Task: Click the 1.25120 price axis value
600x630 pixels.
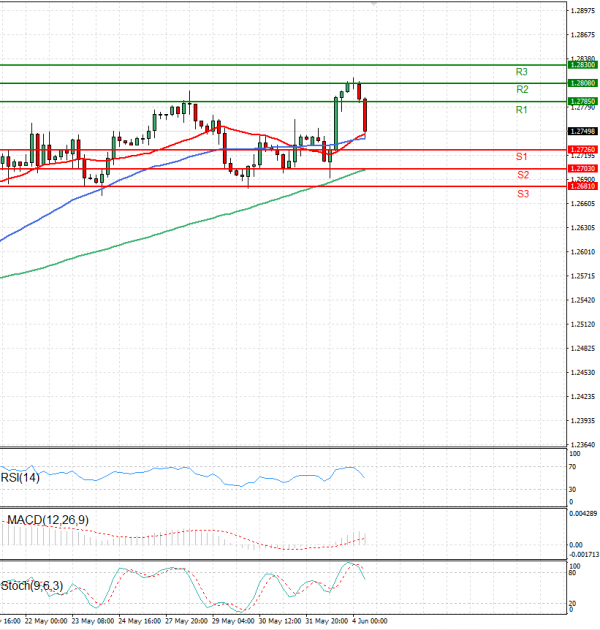Action: 583,324
